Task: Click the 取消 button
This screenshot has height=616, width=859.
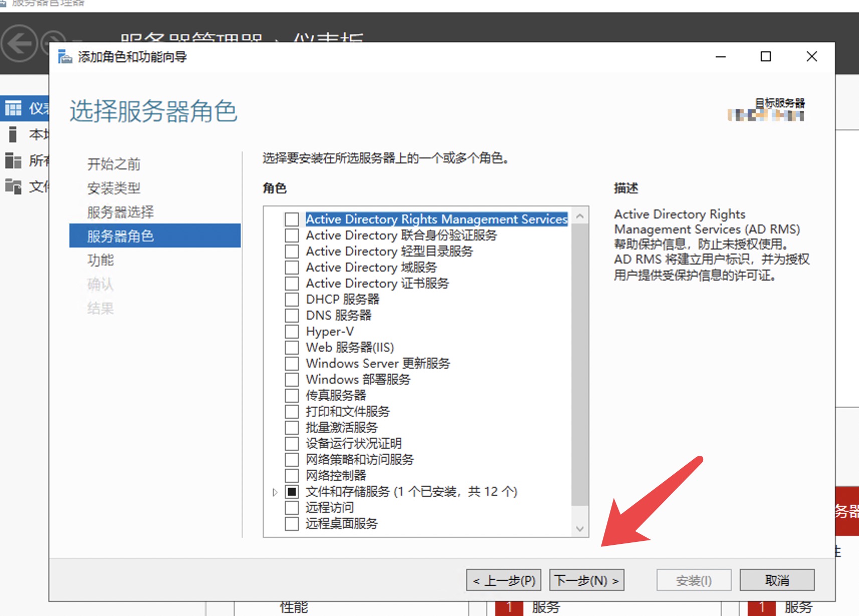Action: pyautogui.click(x=777, y=580)
